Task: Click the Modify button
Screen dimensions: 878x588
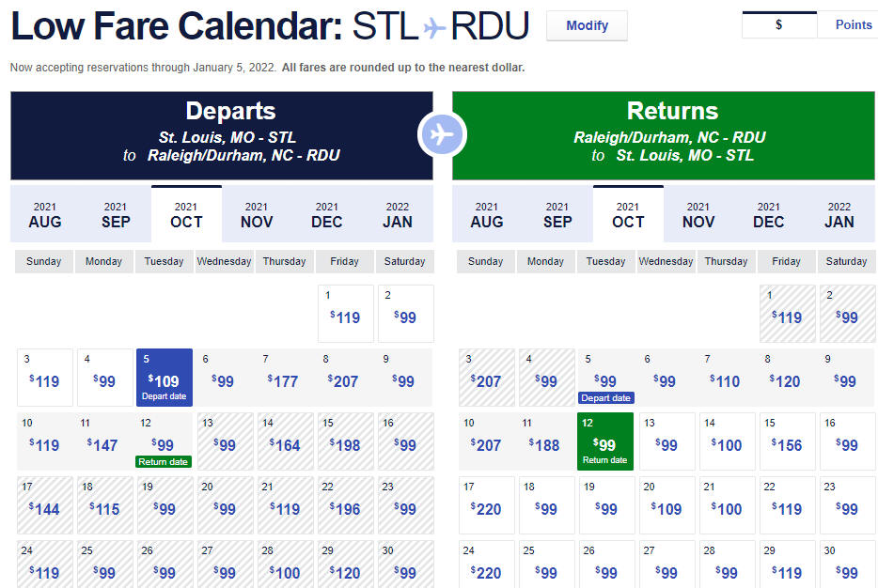Action: click(x=587, y=25)
